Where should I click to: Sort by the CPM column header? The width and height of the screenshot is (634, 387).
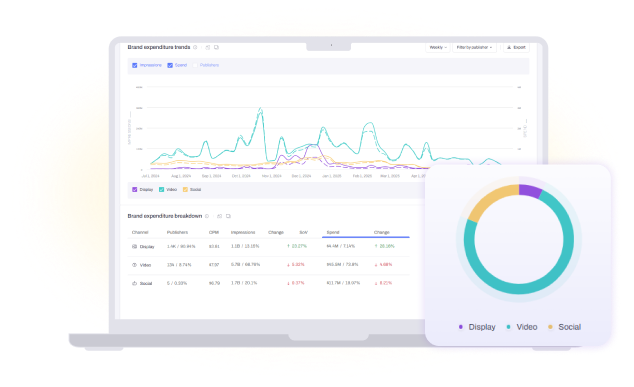213,233
